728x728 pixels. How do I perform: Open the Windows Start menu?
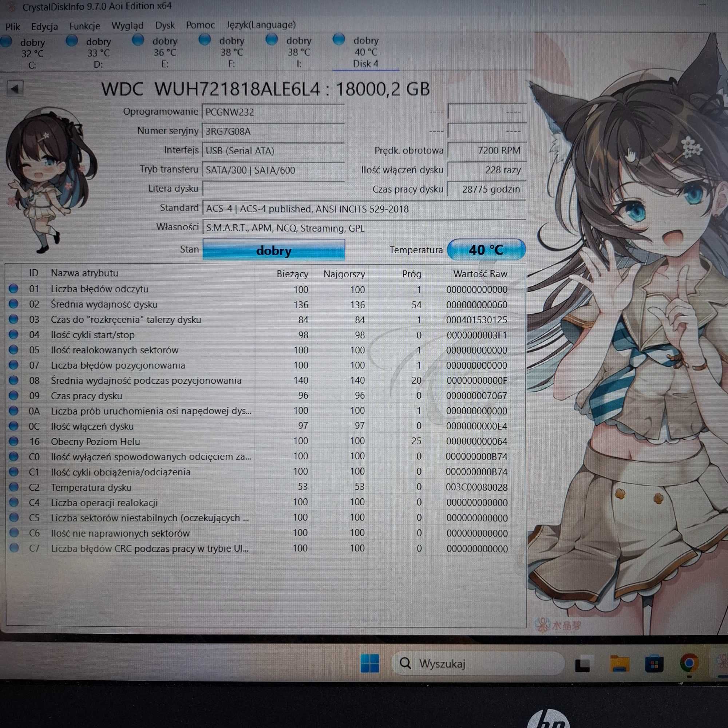tap(370, 664)
